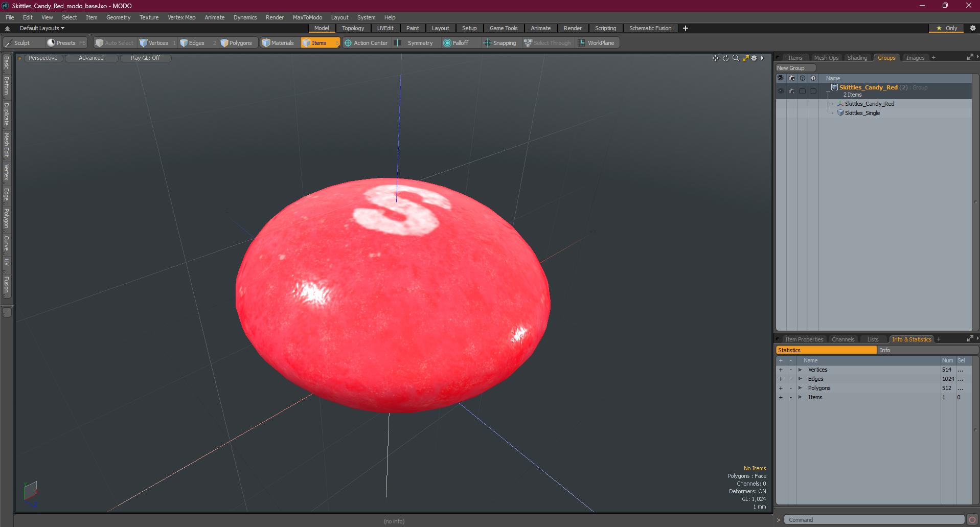Toggle Select Through mode
Image resolution: width=980 pixels, height=527 pixels.
click(x=548, y=43)
